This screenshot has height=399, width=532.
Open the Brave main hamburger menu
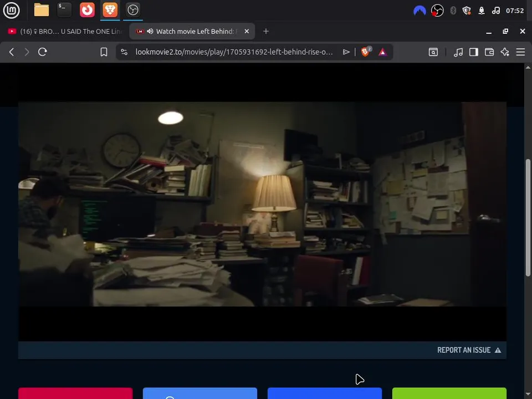pyautogui.click(x=520, y=52)
